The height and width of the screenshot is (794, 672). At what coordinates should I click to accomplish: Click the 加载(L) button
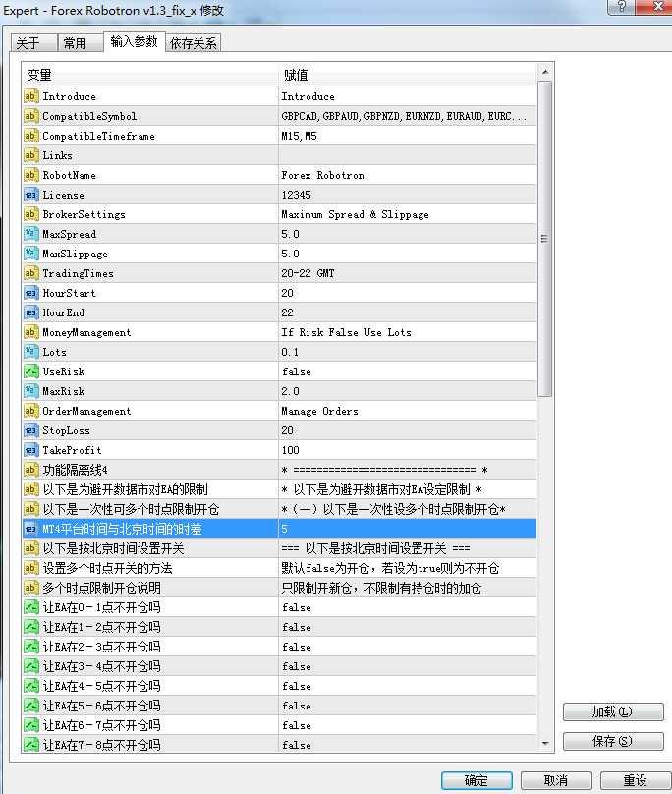click(613, 711)
